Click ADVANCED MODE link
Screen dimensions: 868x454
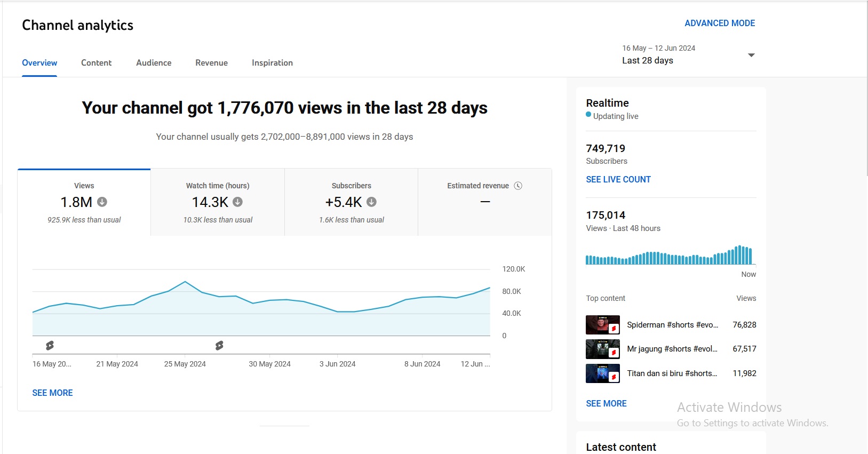point(720,23)
